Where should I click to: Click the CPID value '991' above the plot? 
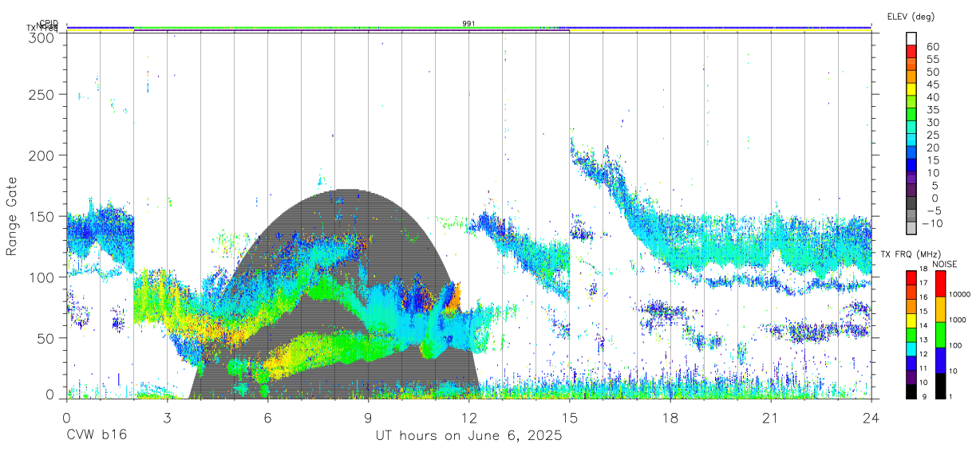point(469,23)
